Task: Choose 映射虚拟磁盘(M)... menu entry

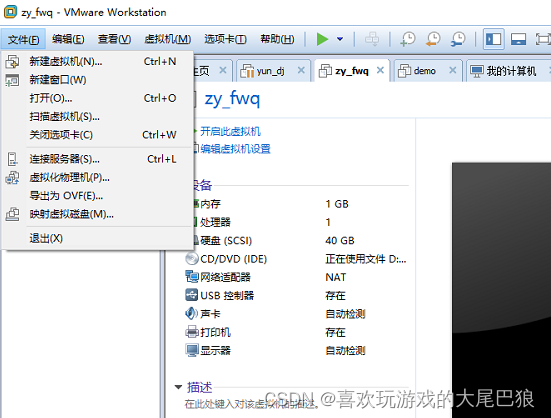Action: point(97,214)
